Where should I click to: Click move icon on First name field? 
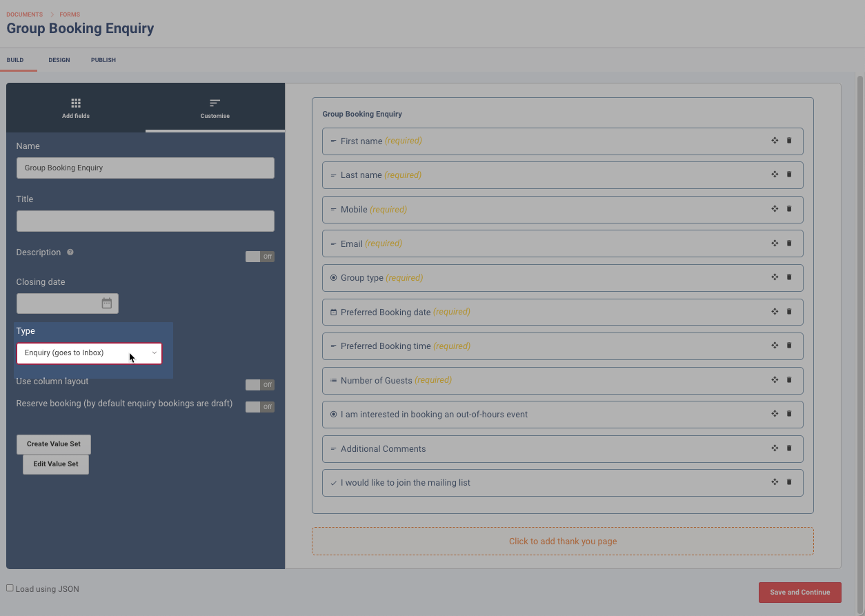click(x=775, y=141)
